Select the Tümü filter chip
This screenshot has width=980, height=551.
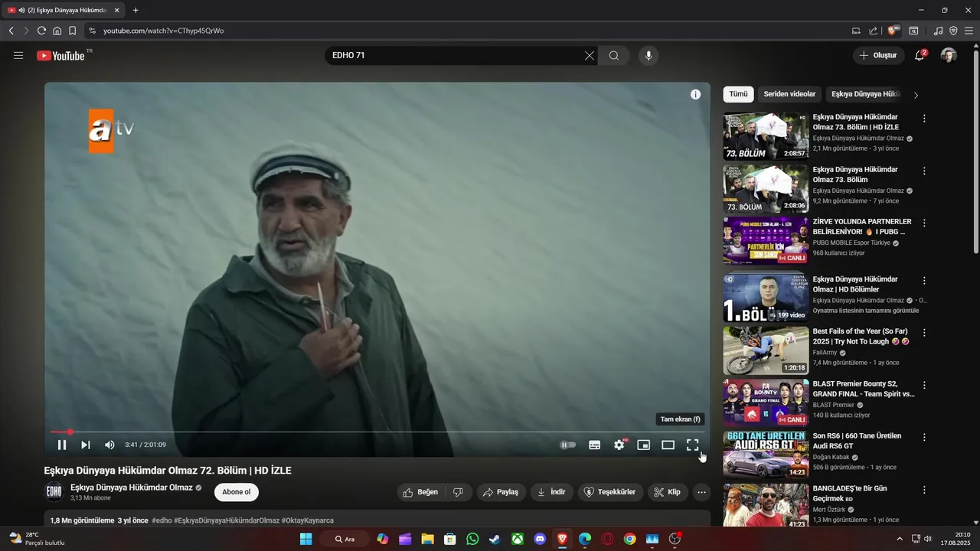[x=738, y=94]
